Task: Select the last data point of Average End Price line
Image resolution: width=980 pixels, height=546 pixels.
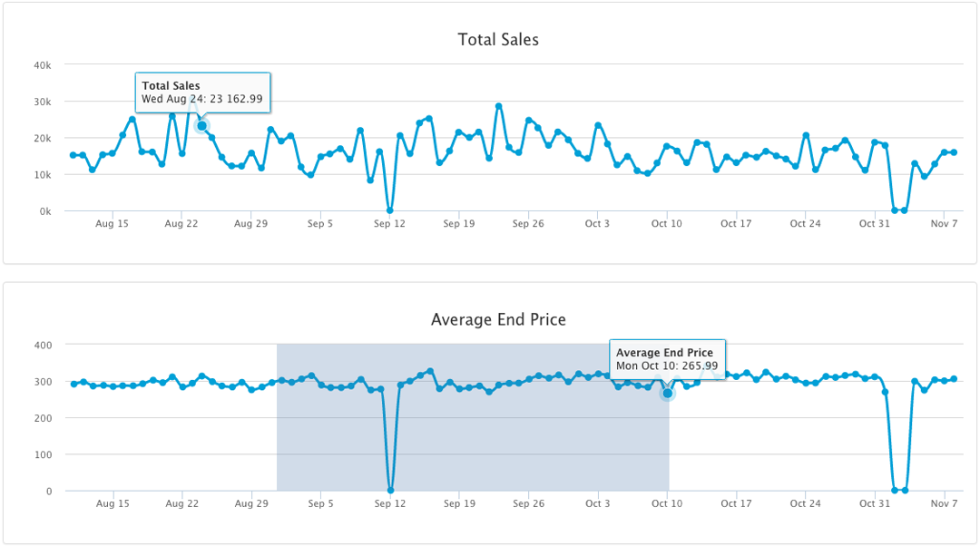Action: pyautogui.click(x=954, y=379)
